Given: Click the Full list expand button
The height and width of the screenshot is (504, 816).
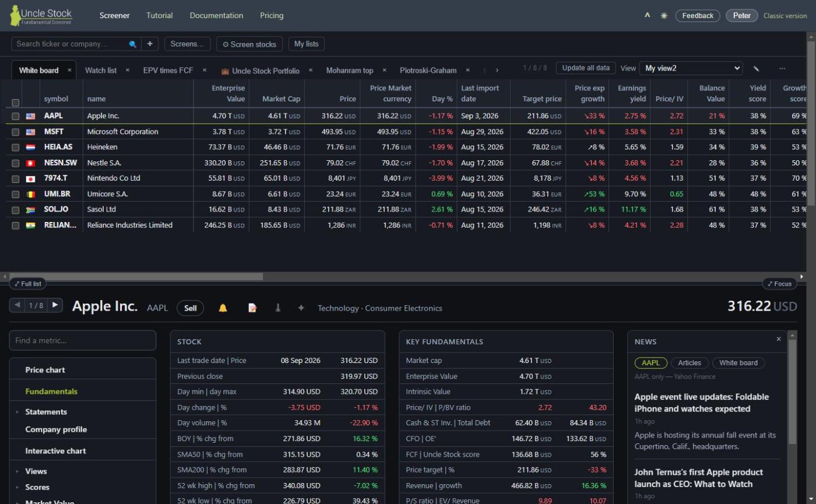Looking at the screenshot, I should click(x=28, y=284).
